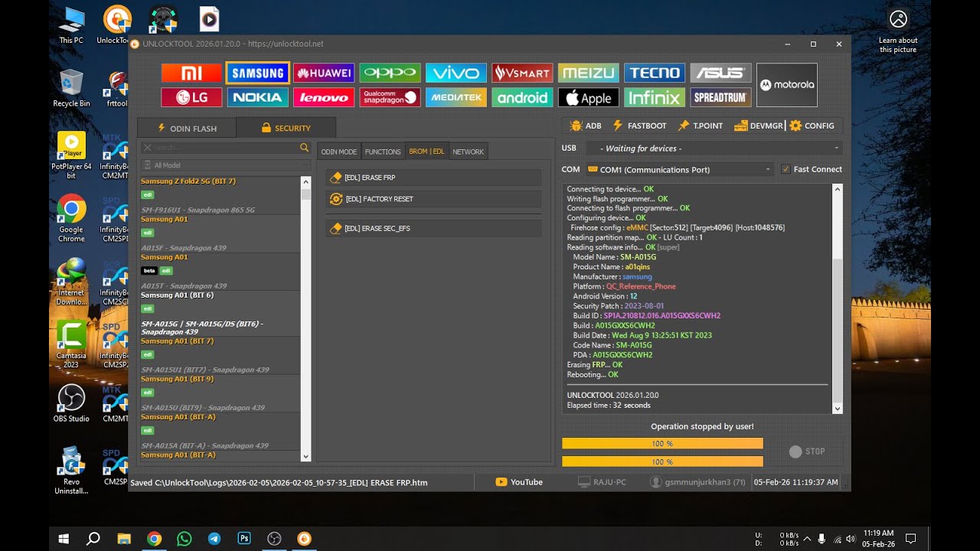Open the All Model filter dropdown
The width and height of the screenshot is (980, 551).
click(x=225, y=165)
